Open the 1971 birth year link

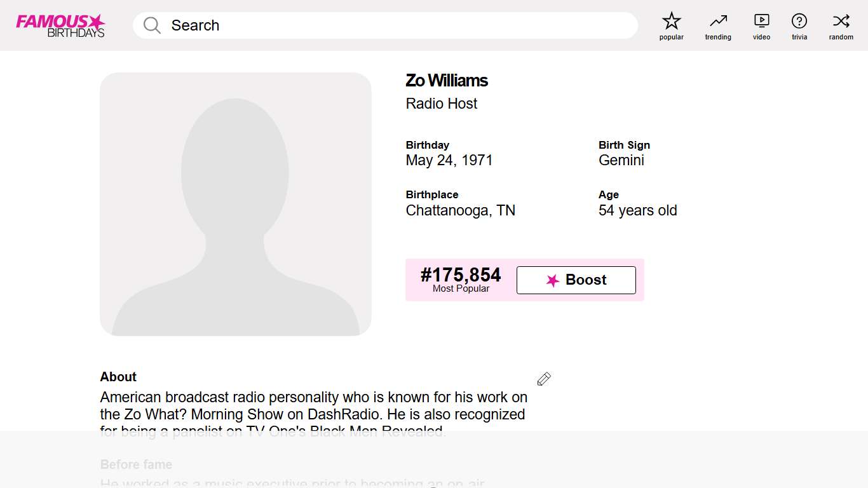(477, 160)
